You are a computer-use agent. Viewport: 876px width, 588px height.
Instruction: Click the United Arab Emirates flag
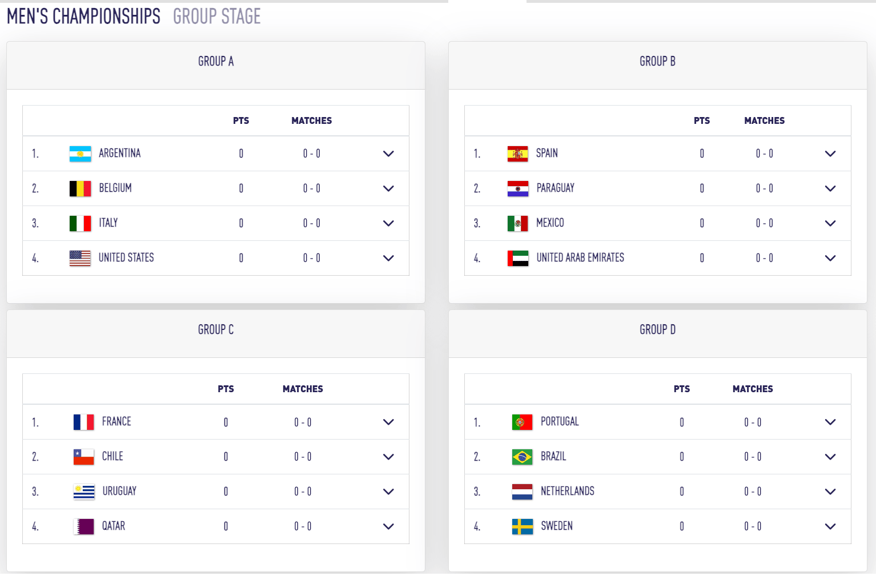coord(517,258)
